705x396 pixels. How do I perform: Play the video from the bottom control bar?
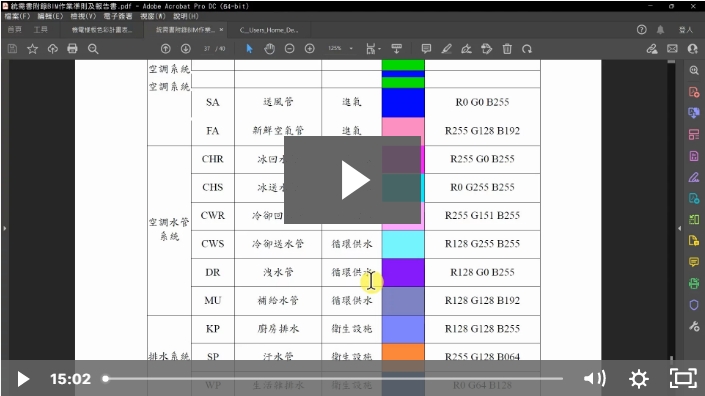pyautogui.click(x=23, y=379)
